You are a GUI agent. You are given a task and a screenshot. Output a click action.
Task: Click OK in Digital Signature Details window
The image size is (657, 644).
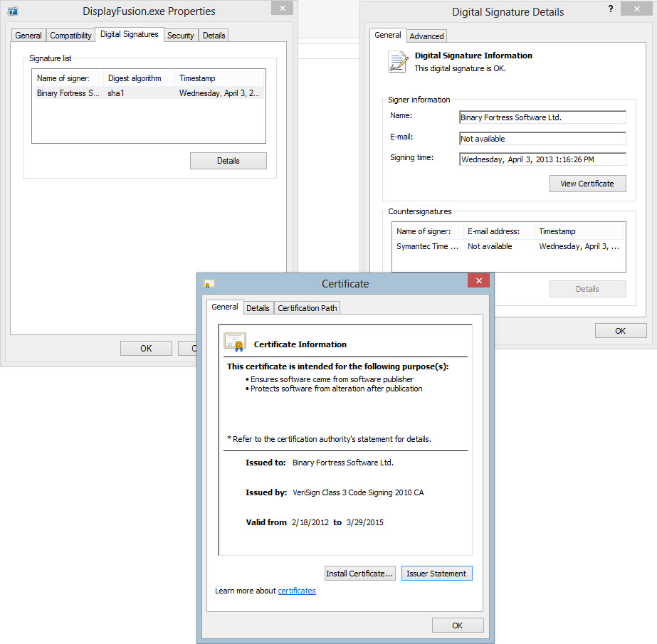coord(621,331)
